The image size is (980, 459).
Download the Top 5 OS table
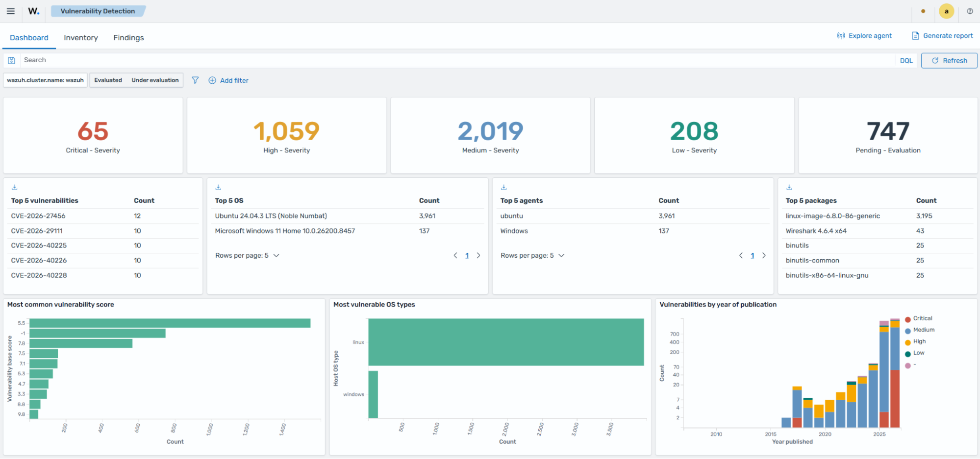point(219,187)
